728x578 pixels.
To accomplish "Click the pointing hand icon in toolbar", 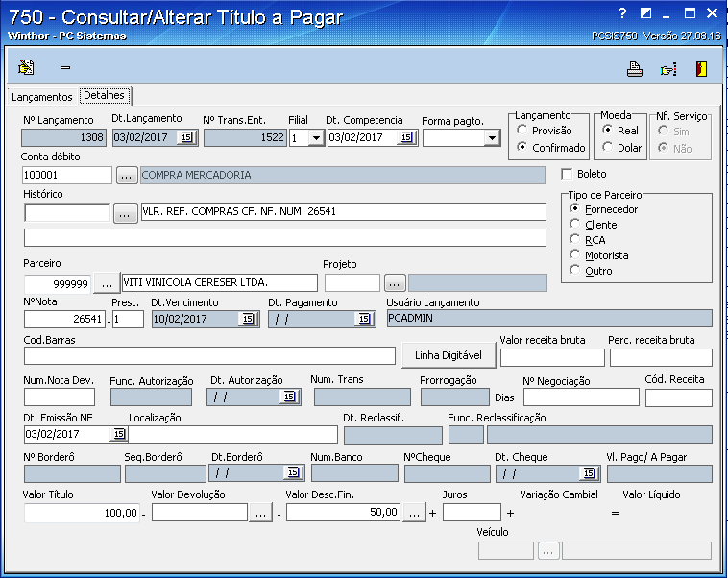I will [x=668, y=70].
